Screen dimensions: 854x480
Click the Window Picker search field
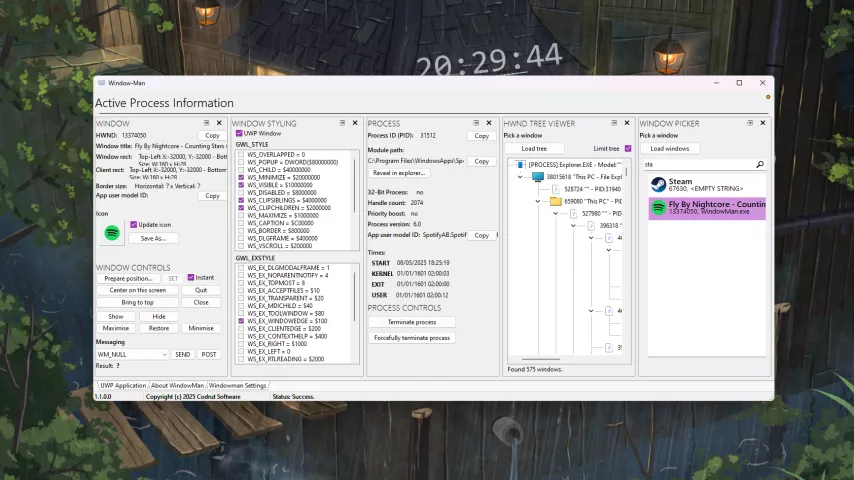coord(696,164)
